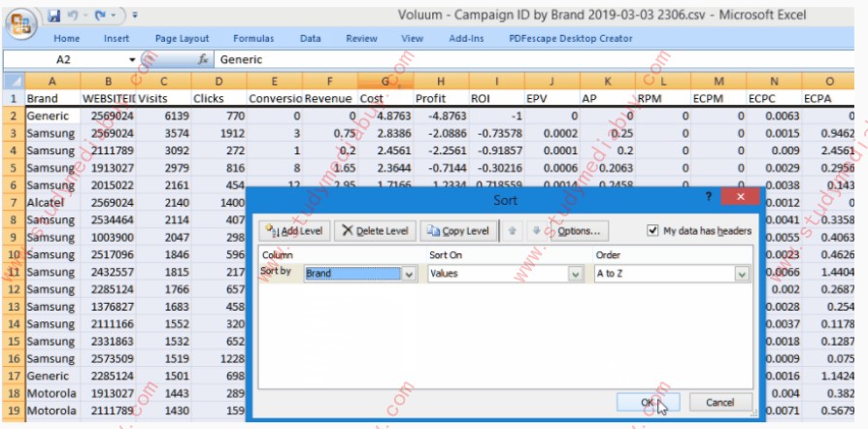Move sort level up with the arrow
The width and height of the screenshot is (868, 429).
pos(512,231)
